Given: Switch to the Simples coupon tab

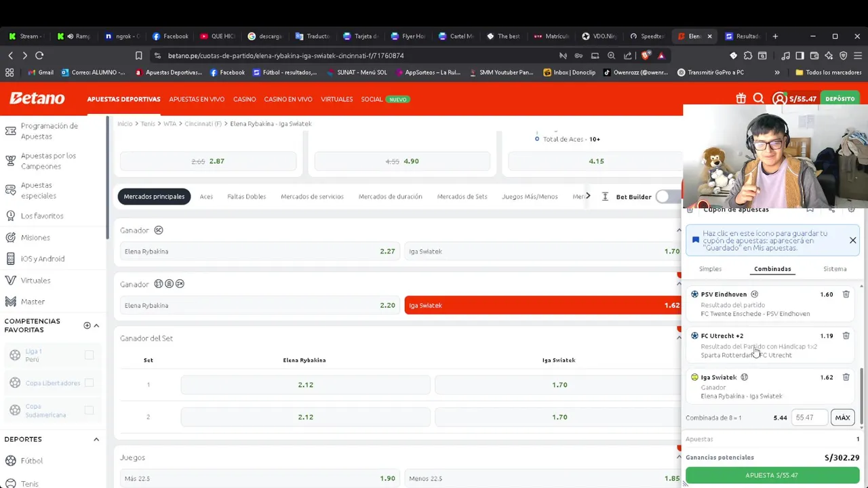Looking at the screenshot, I should click(x=710, y=269).
